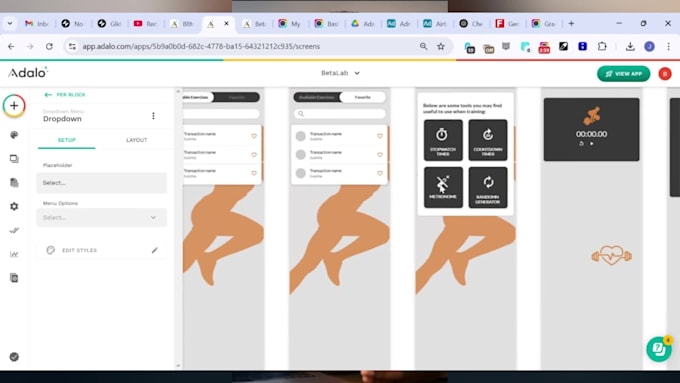680x383 pixels.
Task: Open app settings gear in left sidebar
Action: (14, 206)
